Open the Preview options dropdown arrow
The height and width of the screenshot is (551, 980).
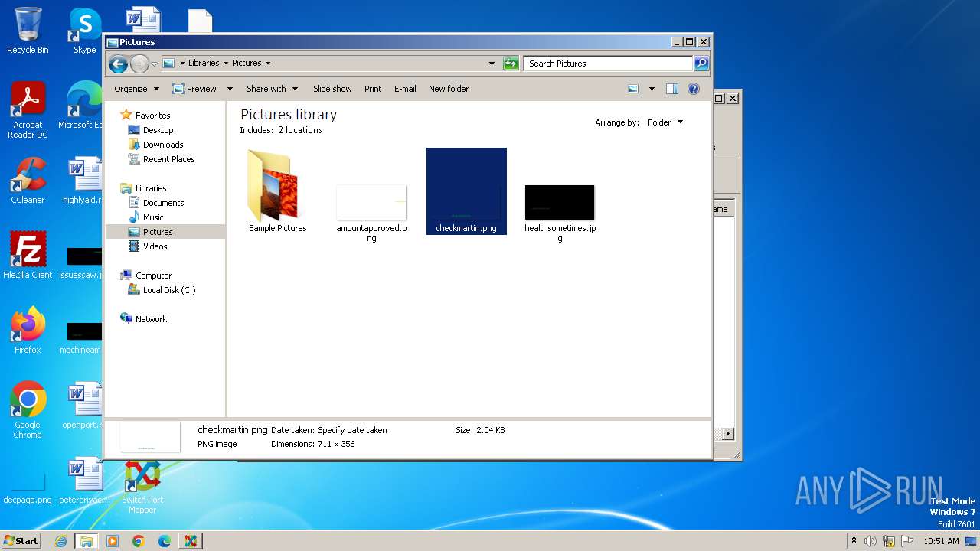pyautogui.click(x=230, y=89)
